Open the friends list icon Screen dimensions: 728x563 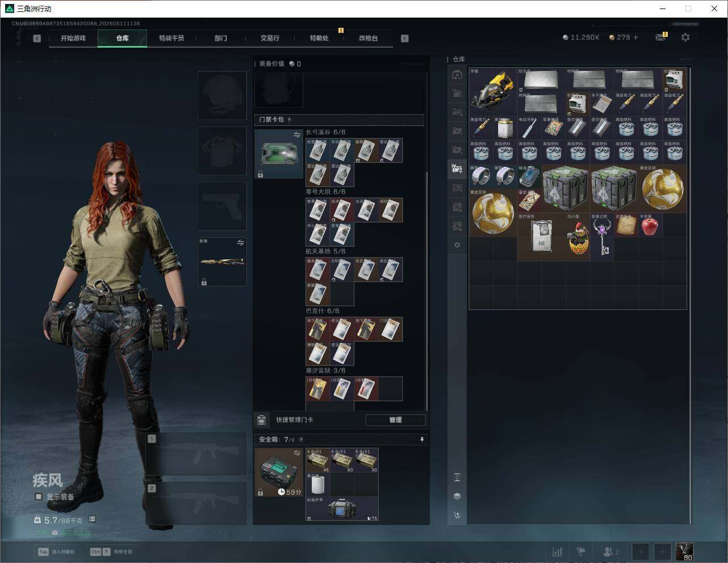pyautogui.click(x=611, y=552)
